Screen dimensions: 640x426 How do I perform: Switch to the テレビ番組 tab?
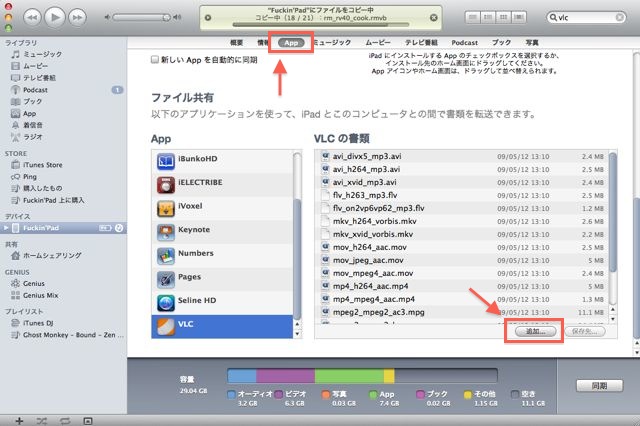coord(421,42)
